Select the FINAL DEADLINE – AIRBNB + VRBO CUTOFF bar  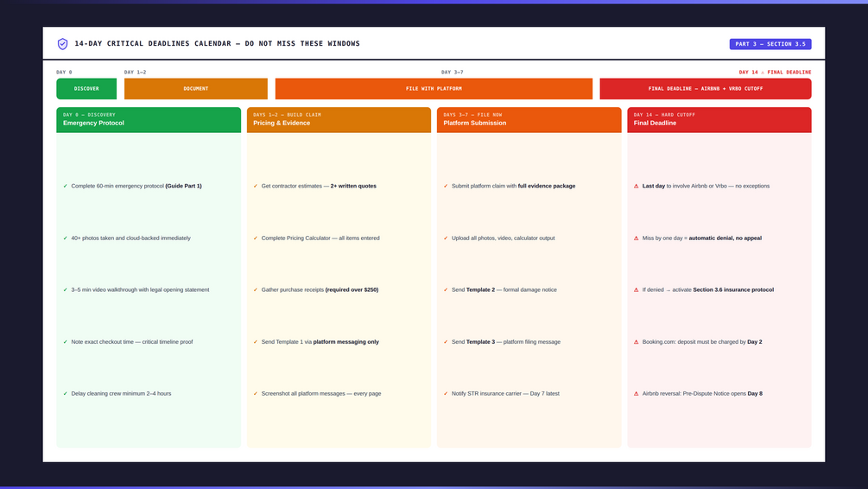(706, 89)
